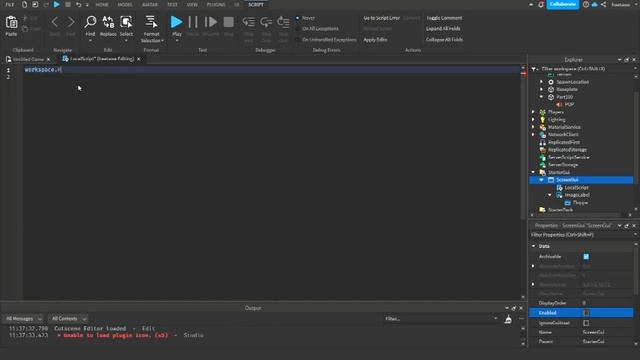Click the Select tool icon
Viewport: 640px width, 360px height.
coord(126,22)
